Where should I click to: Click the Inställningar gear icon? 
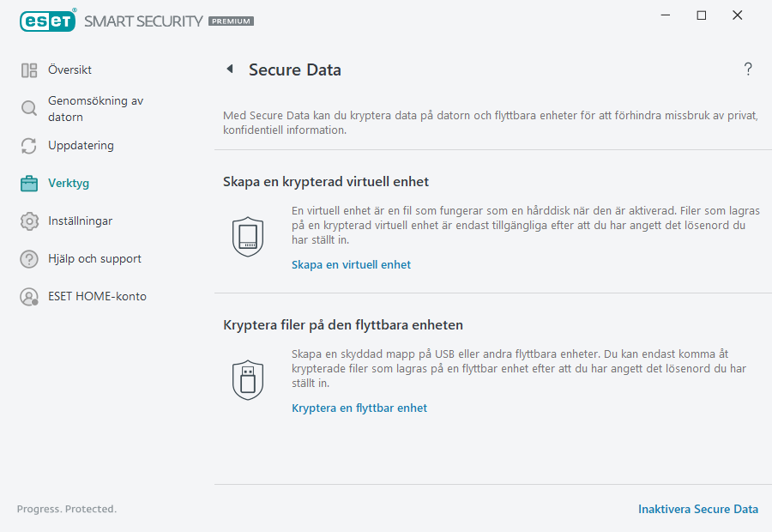(x=29, y=221)
